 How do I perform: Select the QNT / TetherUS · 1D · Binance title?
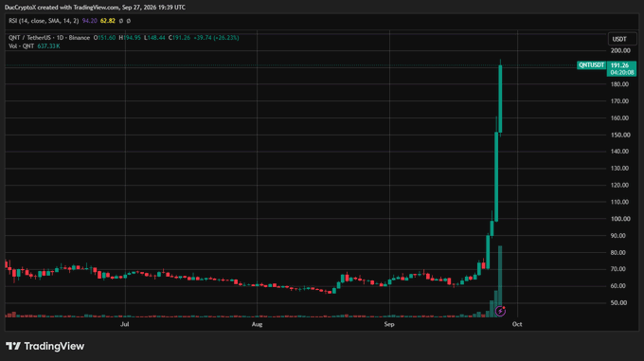[x=49, y=37]
